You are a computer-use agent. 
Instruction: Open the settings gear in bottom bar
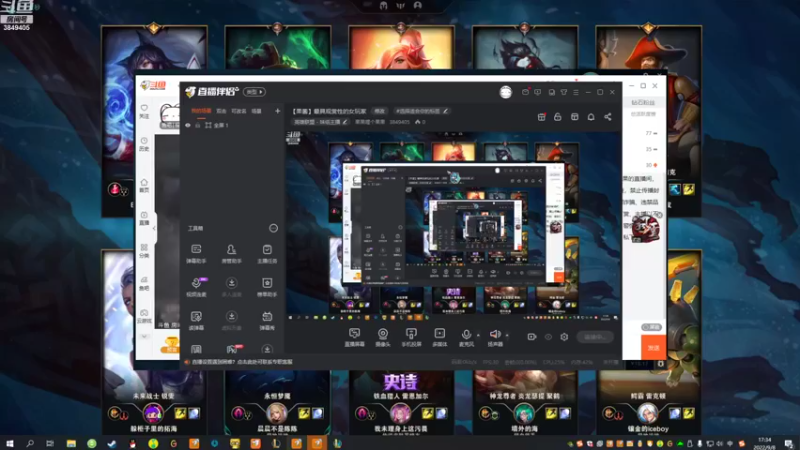564,337
